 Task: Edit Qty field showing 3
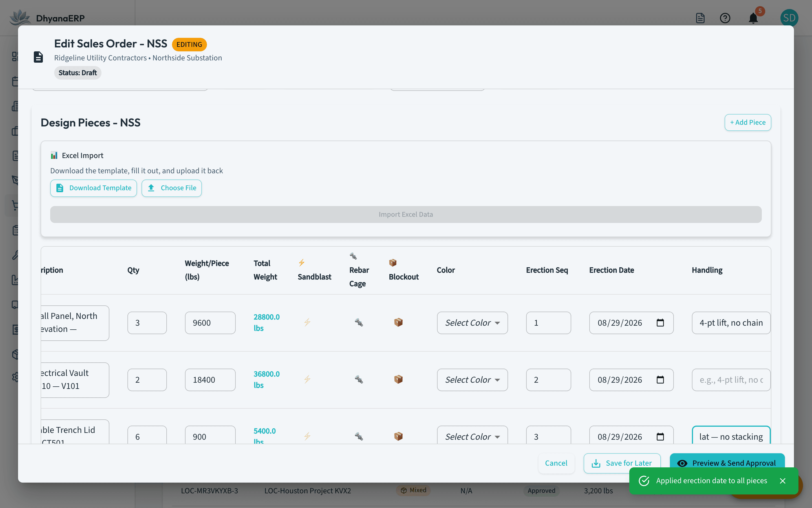pyautogui.click(x=147, y=323)
